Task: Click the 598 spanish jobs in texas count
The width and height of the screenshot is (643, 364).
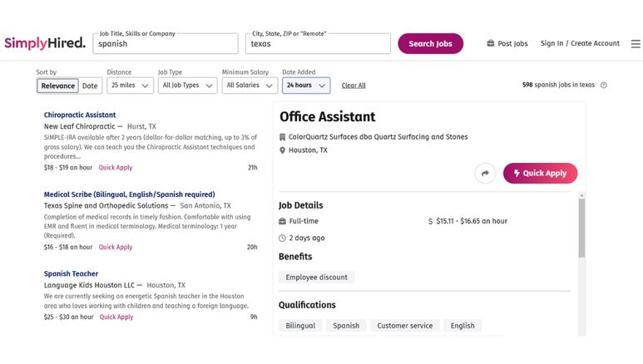Action: [558, 85]
